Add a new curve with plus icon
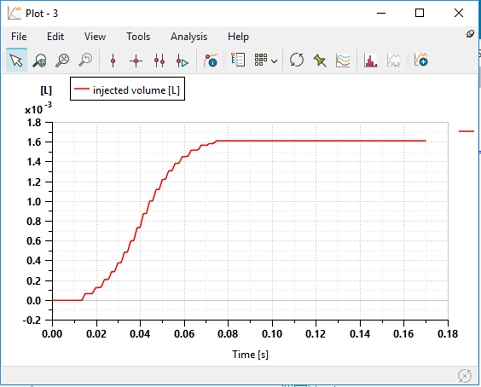The image size is (481, 387). pos(420,60)
